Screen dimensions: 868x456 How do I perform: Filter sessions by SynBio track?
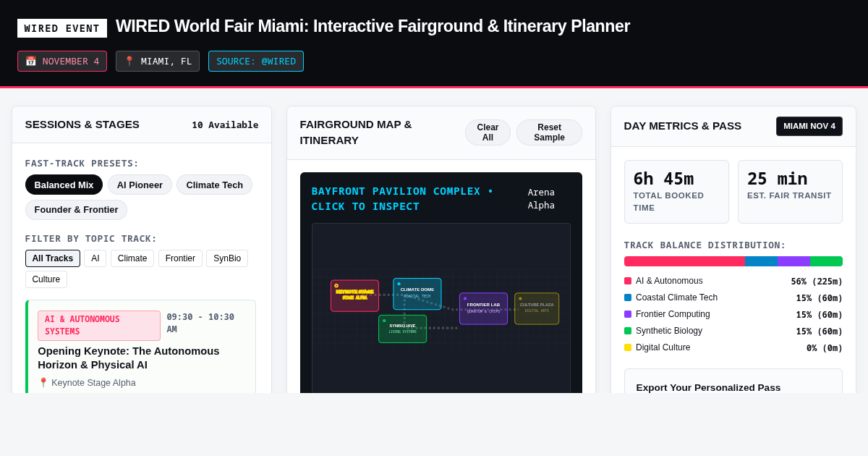tap(227, 258)
